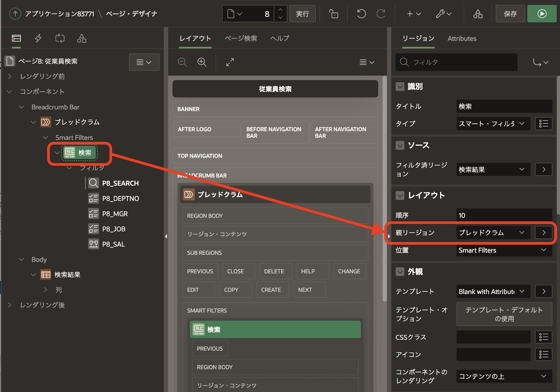
Task: Click the layout pane vertical scrollbar
Action: pos(384,189)
